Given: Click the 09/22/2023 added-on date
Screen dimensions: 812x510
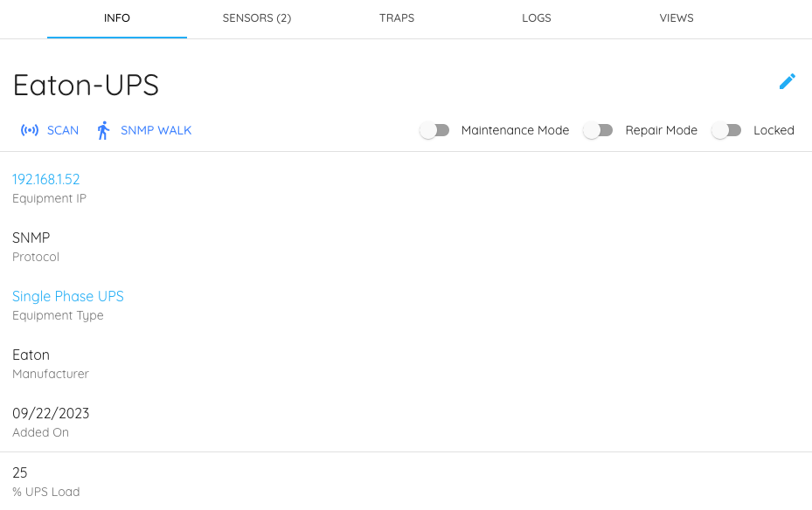Looking at the screenshot, I should pyautogui.click(x=51, y=413).
